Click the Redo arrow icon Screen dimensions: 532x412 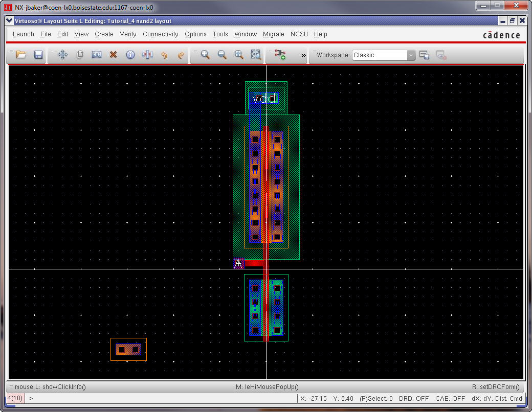click(181, 55)
